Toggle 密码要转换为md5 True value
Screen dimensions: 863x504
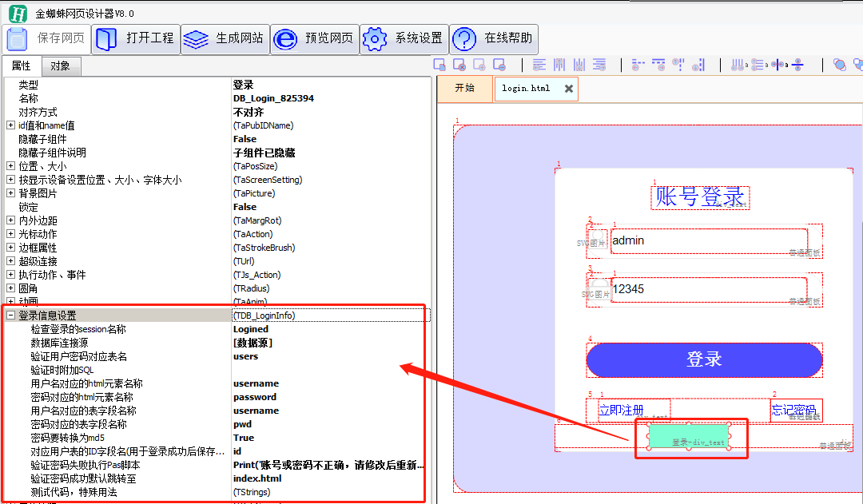[x=243, y=438]
